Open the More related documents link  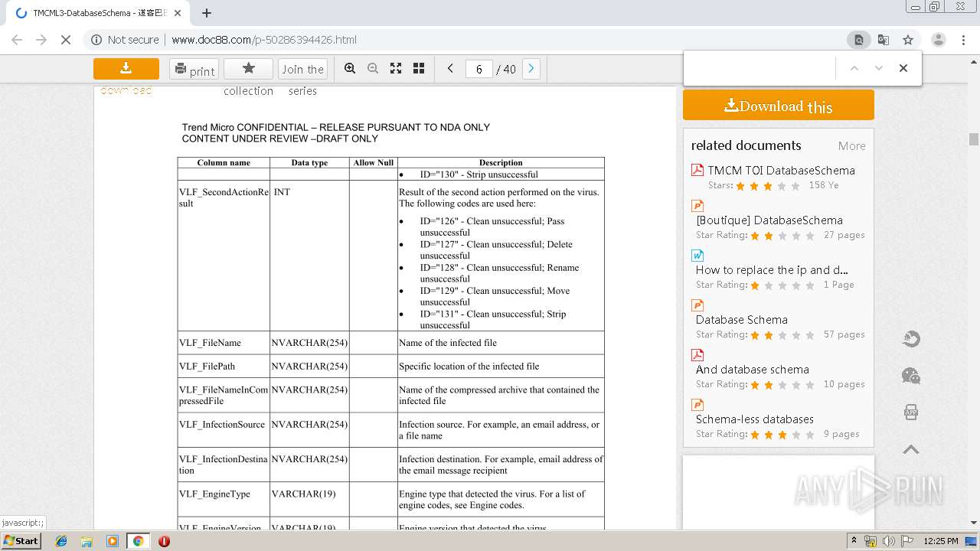[x=851, y=146]
